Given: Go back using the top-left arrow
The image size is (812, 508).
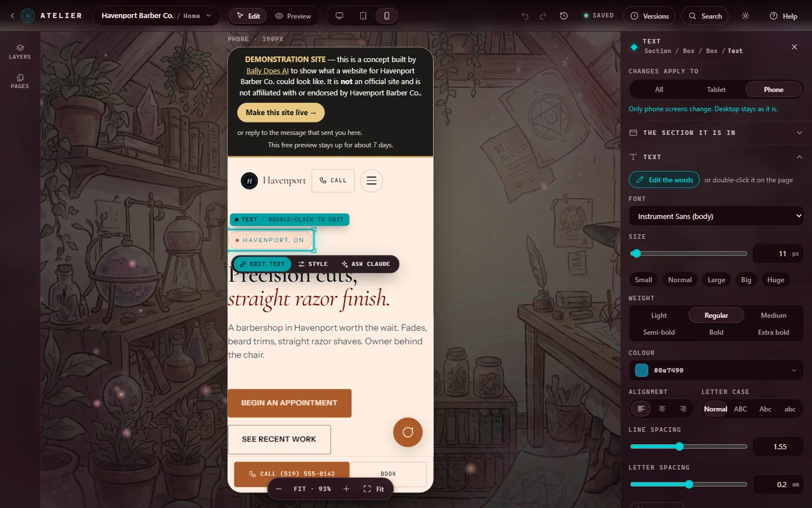Looking at the screenshot, I should [12, 16].
